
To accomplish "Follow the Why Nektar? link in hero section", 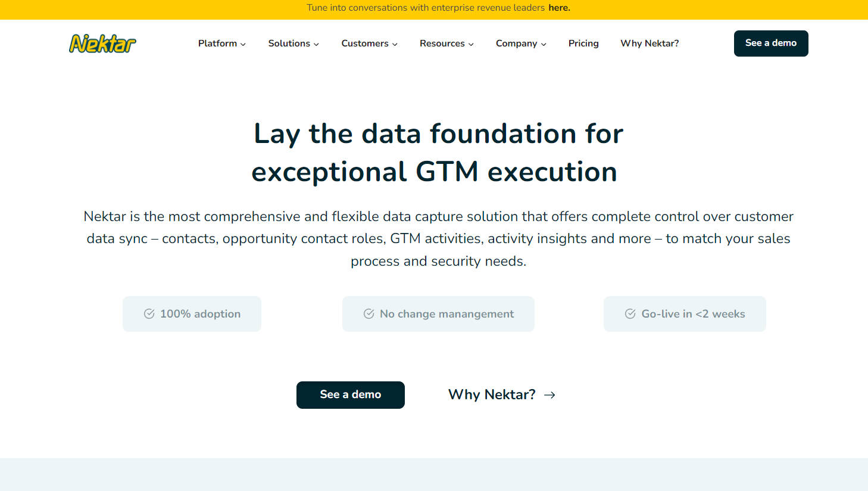I will coord(492,394).
